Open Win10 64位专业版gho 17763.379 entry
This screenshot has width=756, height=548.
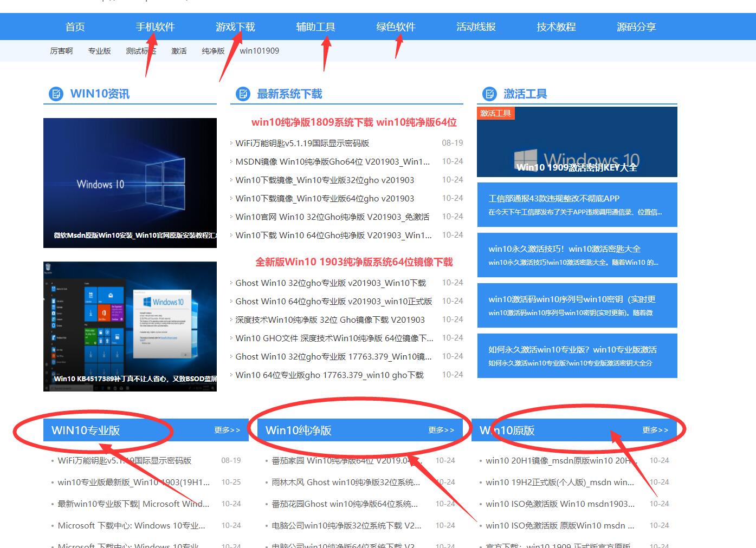[329, 375]
